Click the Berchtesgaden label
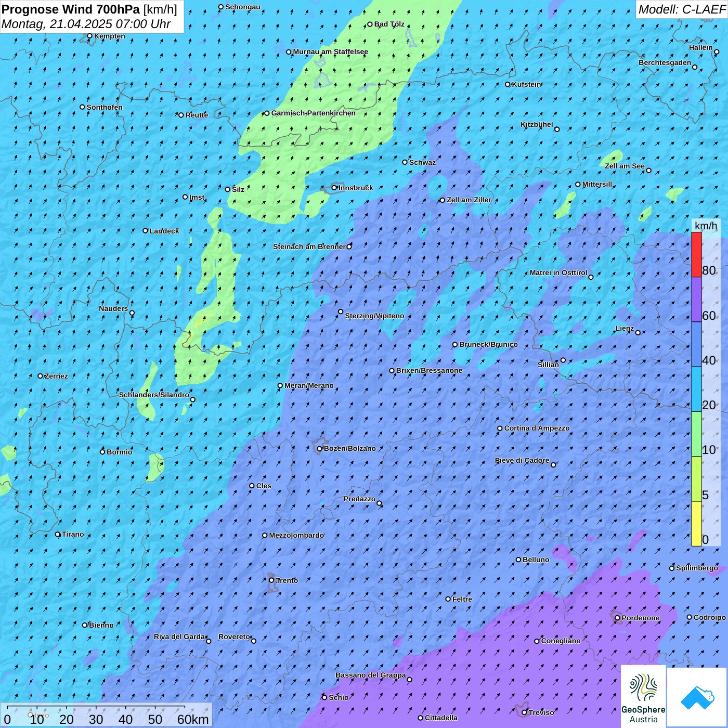728x728 pixels. click(x=665, y=62)
